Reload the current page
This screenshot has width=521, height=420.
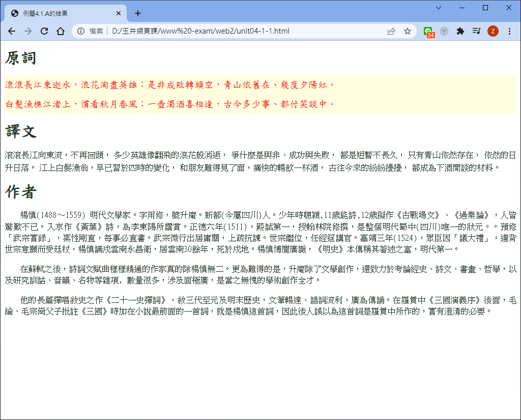coord(44,31)
